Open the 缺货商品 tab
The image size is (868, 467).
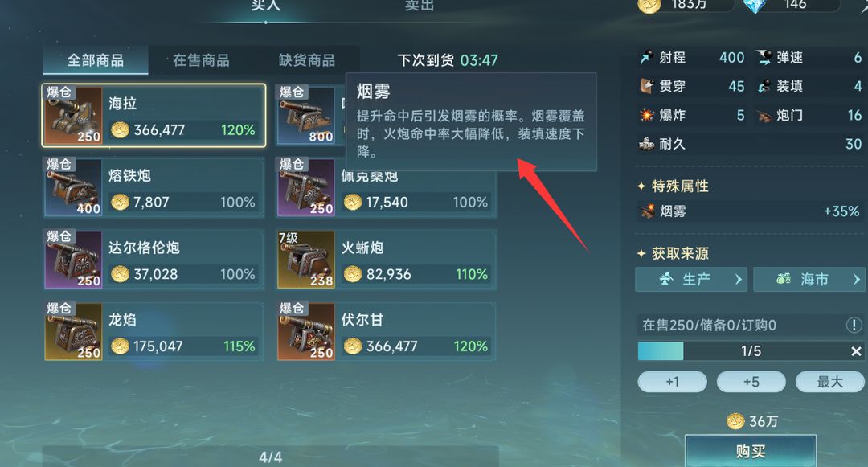[307, 60]
